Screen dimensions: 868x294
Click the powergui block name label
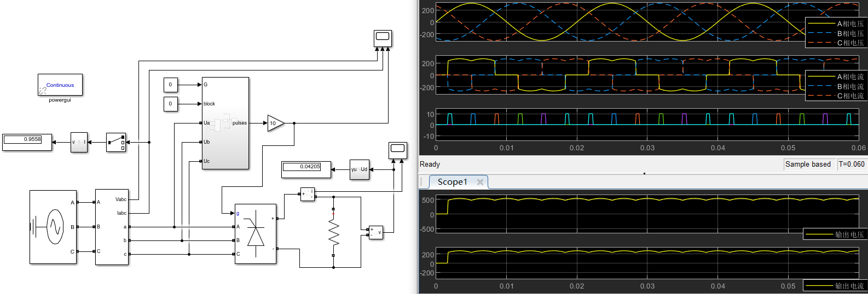pos(60,100)
